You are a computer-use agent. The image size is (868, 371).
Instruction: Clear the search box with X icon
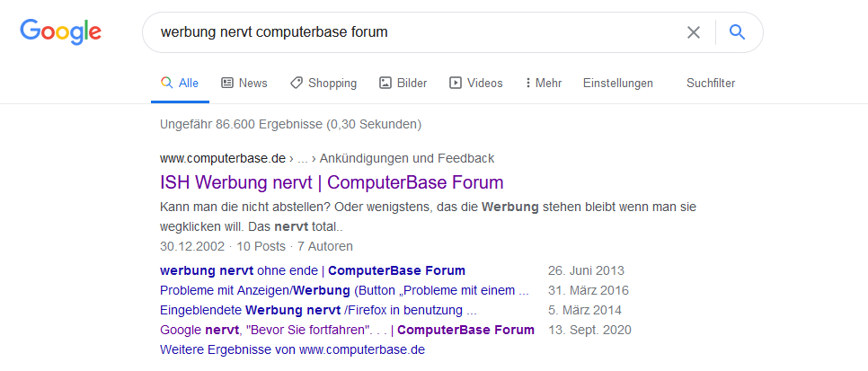click(693, 32)
